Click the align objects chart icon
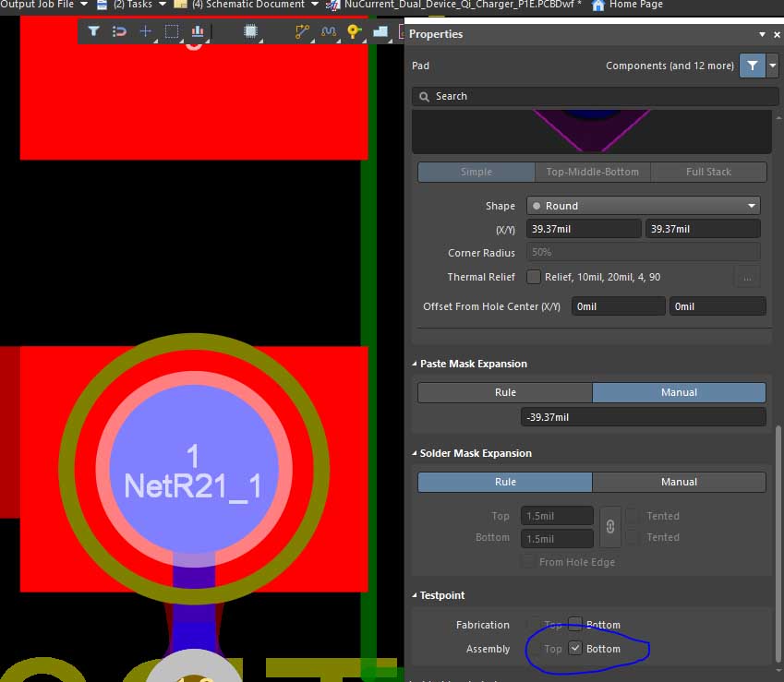Screen dimensions: 784x682 pos(197,31)
